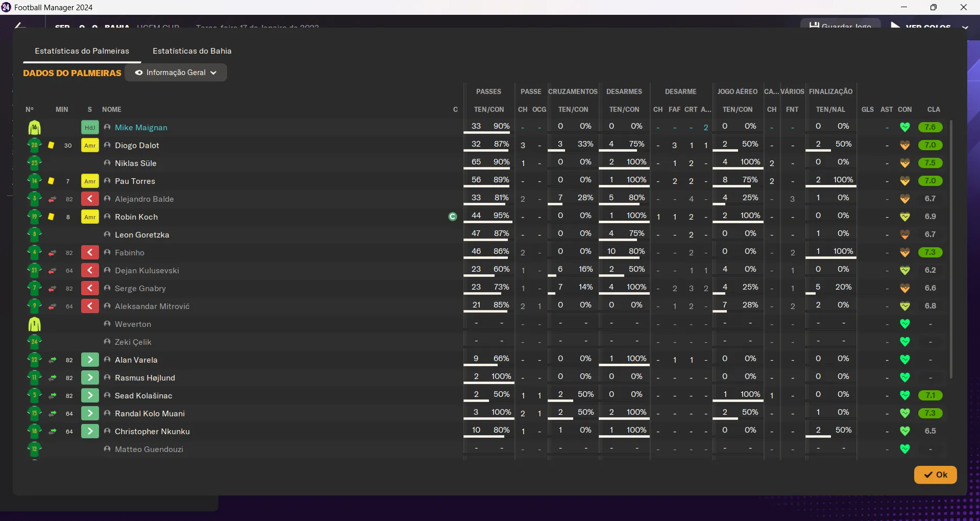The image size is (980, 521).
Task: Click Diogo Dalot's orange condition heart
Action: coord(905,145)
